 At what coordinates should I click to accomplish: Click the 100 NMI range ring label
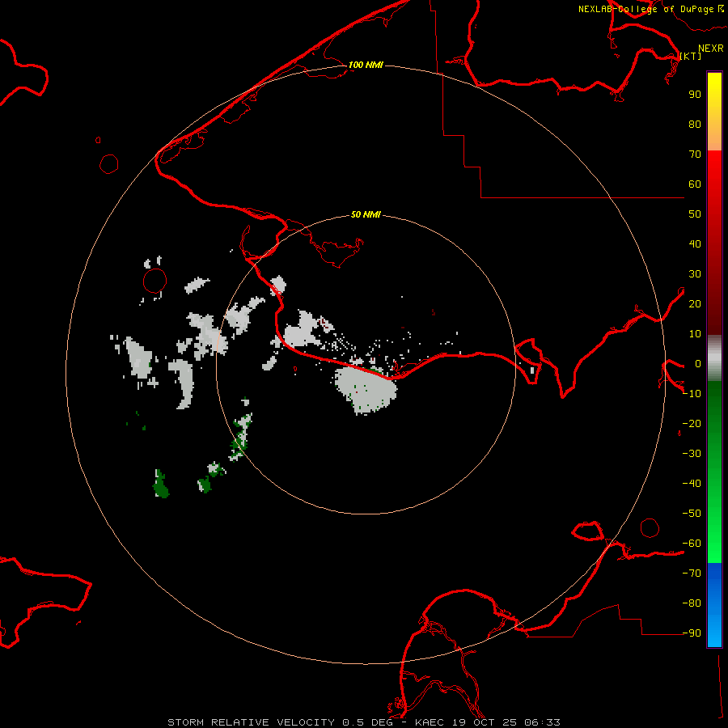[x=366, y=65]
